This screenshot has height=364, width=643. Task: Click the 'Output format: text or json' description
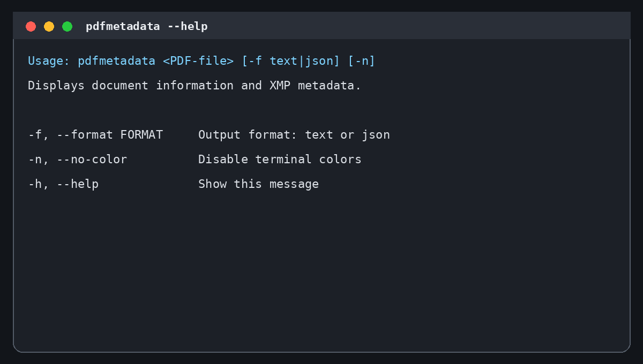coord(294,135)
